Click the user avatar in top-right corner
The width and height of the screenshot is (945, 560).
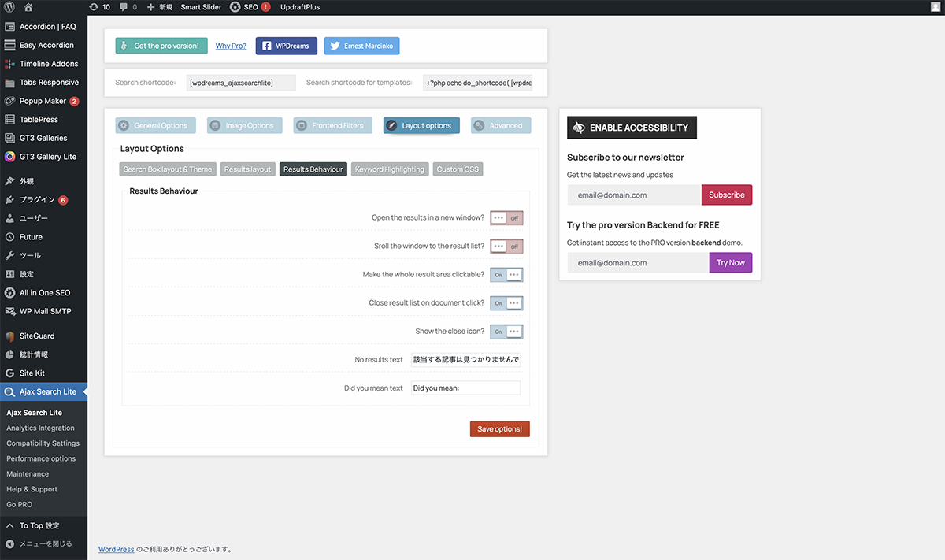(934, 7)
